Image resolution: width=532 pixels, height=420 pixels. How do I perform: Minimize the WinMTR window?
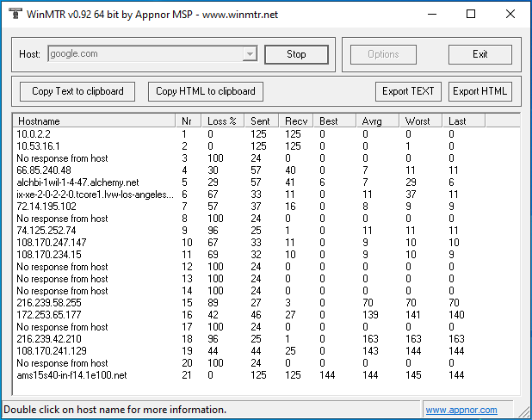click(432, 15)
